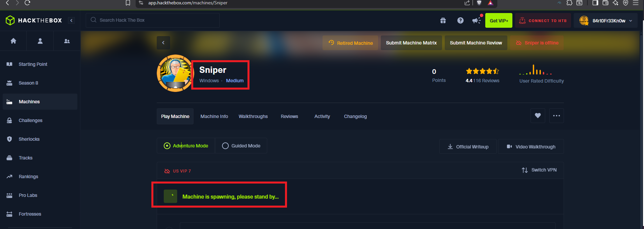Focus the Search Hack The Box field
The image size is (644, 229).
[153, 20]
